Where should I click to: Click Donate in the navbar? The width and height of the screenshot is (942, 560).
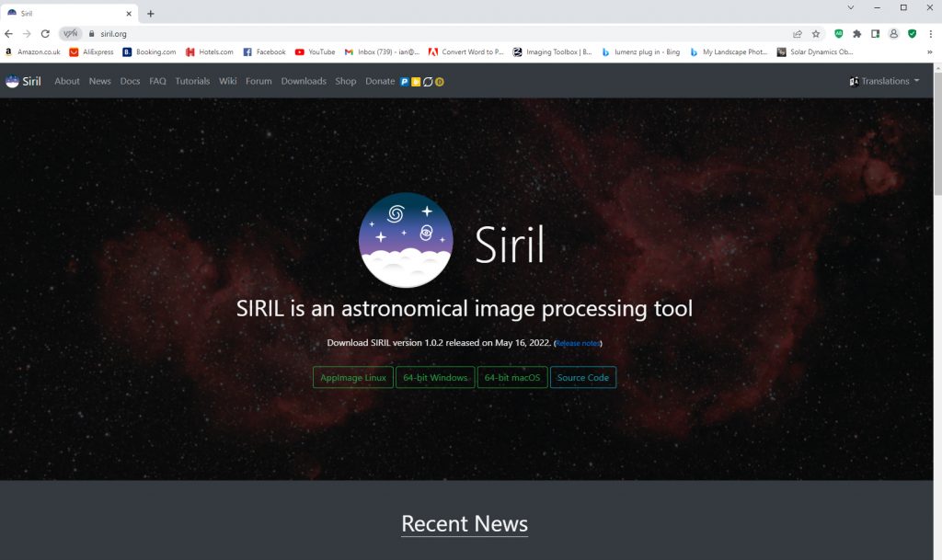point(380,81)
